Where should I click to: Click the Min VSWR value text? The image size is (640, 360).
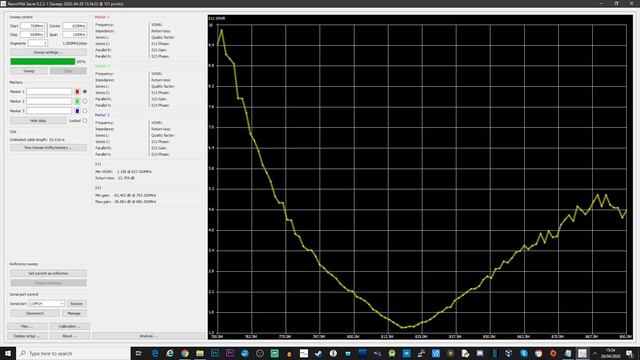pos(134,172)
